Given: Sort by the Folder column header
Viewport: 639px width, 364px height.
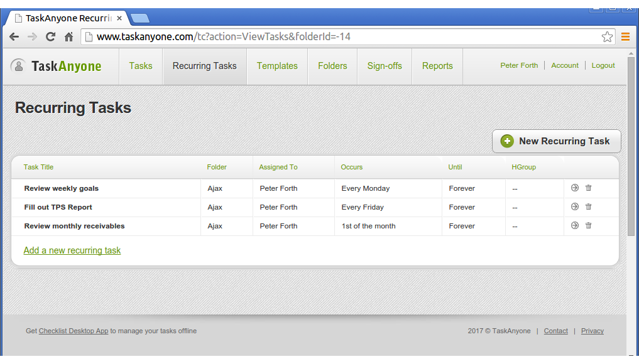Looking at the screenshot, I should (x=217, y=167).
